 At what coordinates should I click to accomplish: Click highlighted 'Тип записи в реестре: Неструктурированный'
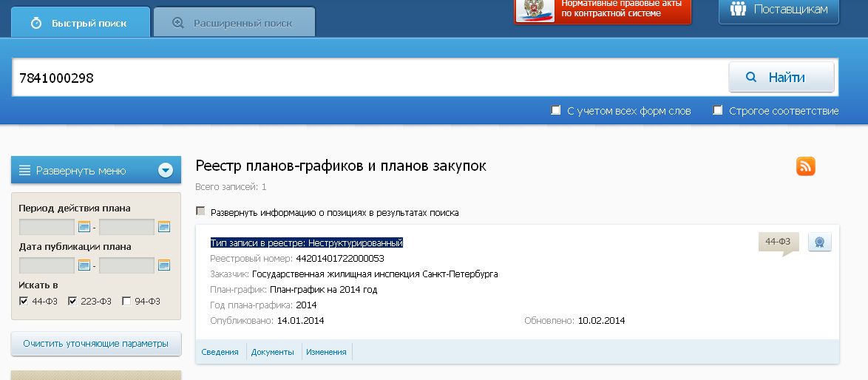307,242
